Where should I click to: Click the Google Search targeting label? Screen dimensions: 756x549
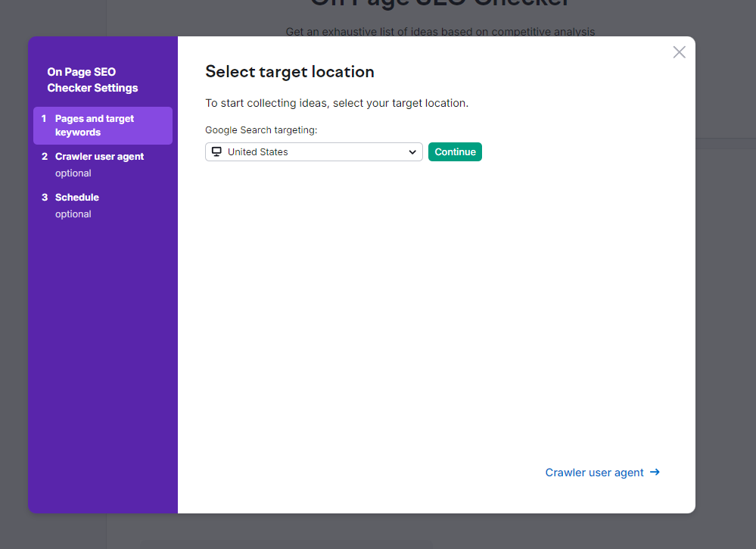(261, 130)
